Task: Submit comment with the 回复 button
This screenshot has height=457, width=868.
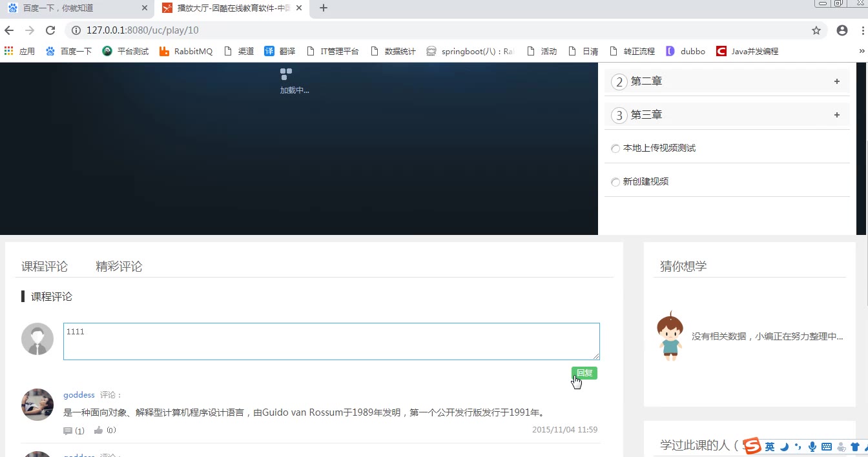Action: coord(584,372)
